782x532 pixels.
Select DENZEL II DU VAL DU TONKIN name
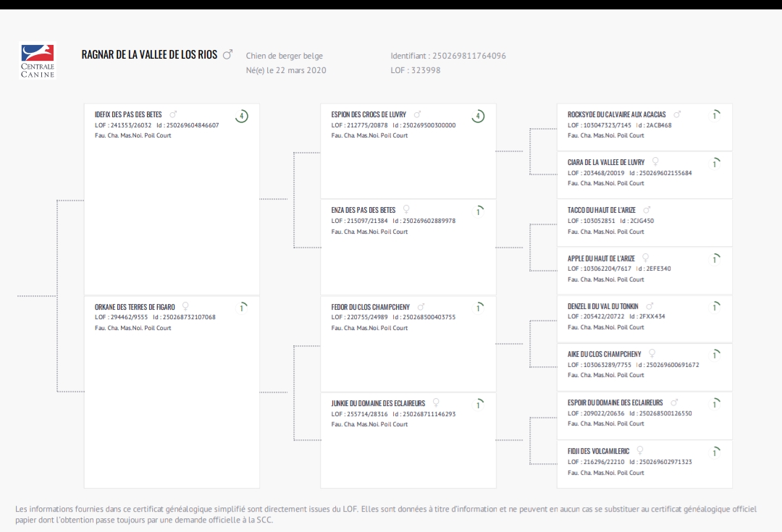coord(602,306)
